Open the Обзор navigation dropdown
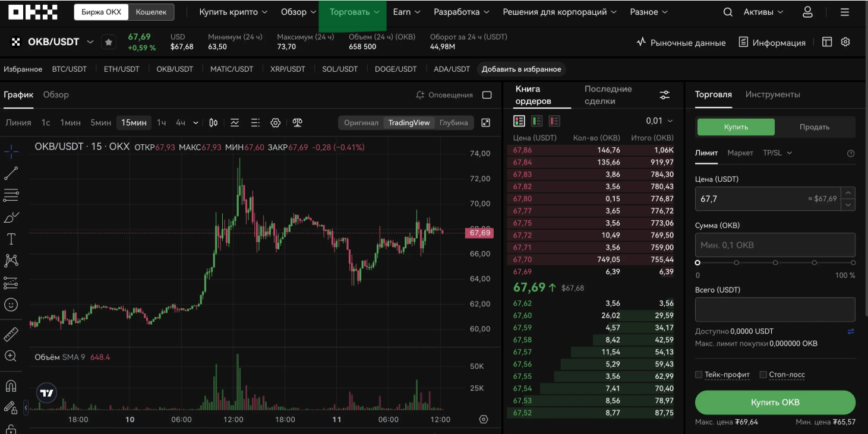The image size is (868, 434). pyautogui.click(x=298, y=12)
